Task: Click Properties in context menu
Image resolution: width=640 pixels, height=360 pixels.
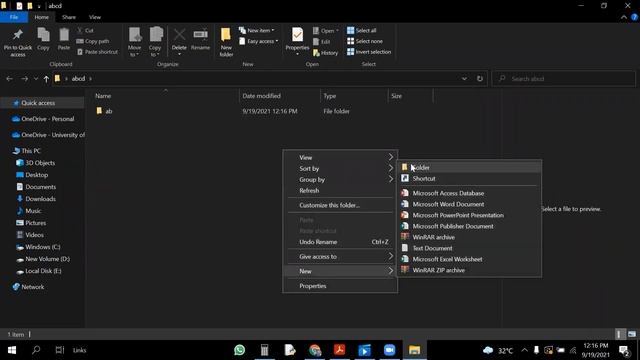Action: click(x=340, y=286)
